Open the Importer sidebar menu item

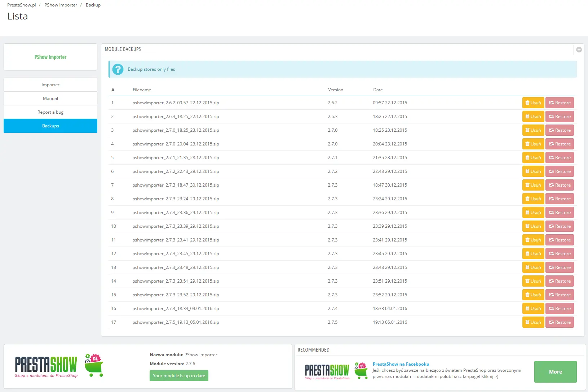50,85
